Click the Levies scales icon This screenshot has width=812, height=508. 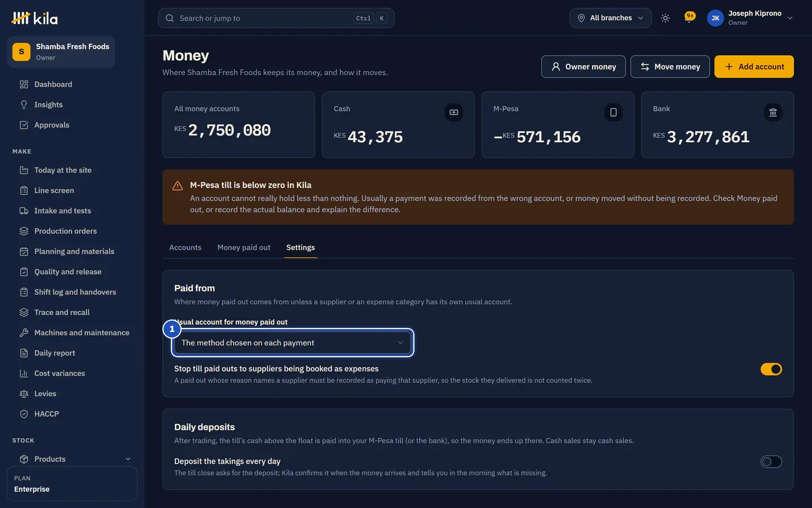(24, 393)
